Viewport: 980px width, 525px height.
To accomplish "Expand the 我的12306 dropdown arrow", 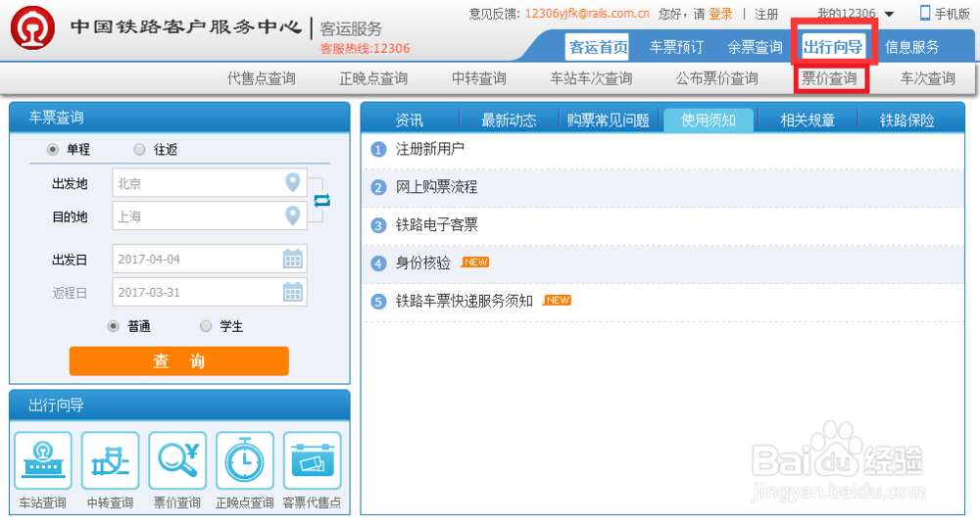I will coord(890,15).
